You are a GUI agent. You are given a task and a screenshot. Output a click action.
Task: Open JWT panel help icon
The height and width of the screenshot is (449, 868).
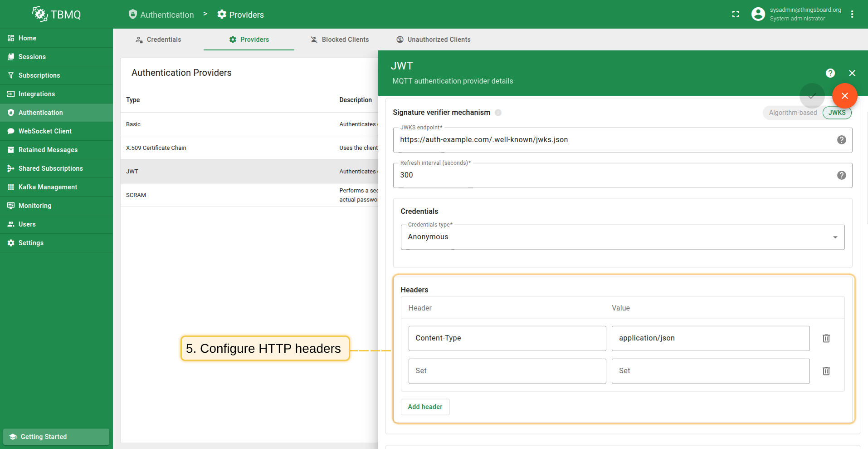pos(830,73)
